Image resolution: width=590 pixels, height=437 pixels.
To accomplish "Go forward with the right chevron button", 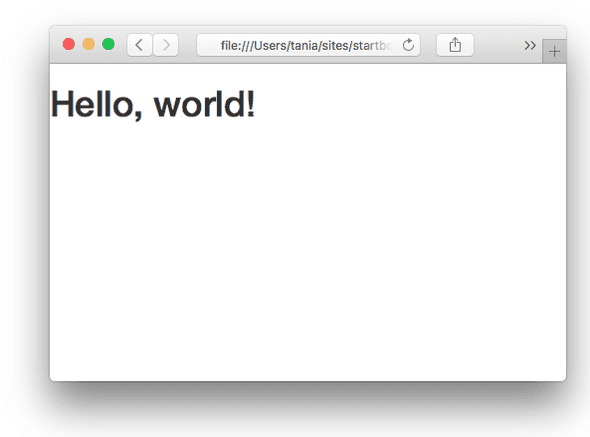I will (x=166, y=45).
